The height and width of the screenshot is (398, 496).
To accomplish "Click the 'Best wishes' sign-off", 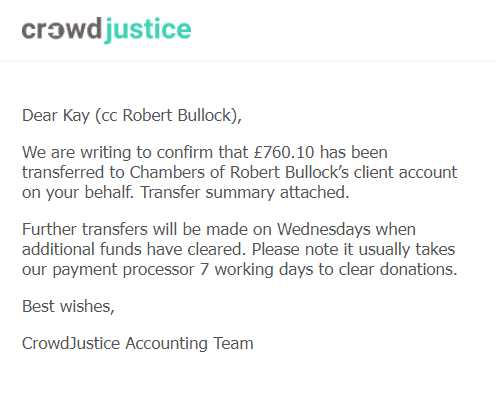I will [68, 306].
